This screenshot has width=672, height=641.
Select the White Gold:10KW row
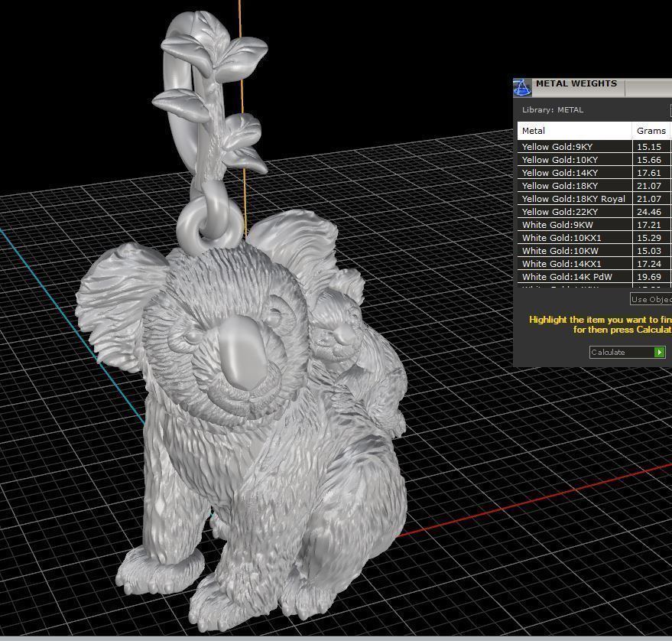click(595, 251)
